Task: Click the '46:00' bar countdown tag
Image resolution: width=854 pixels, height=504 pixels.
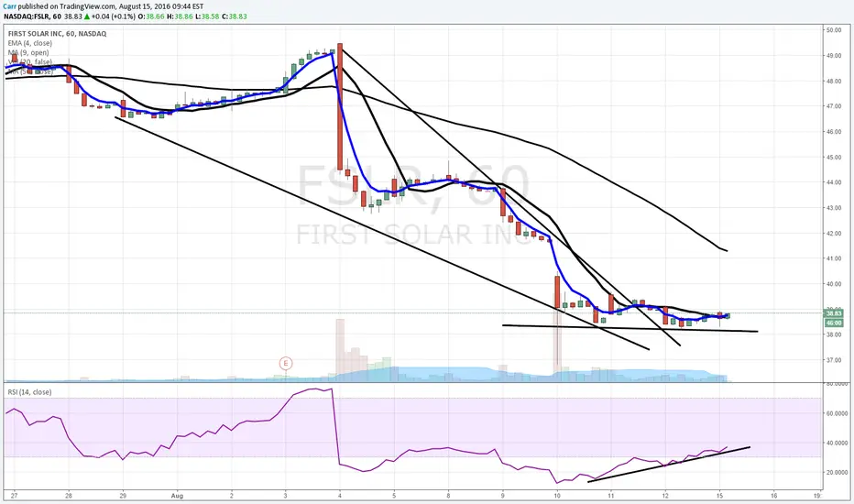Action: [x=834, y=323]
